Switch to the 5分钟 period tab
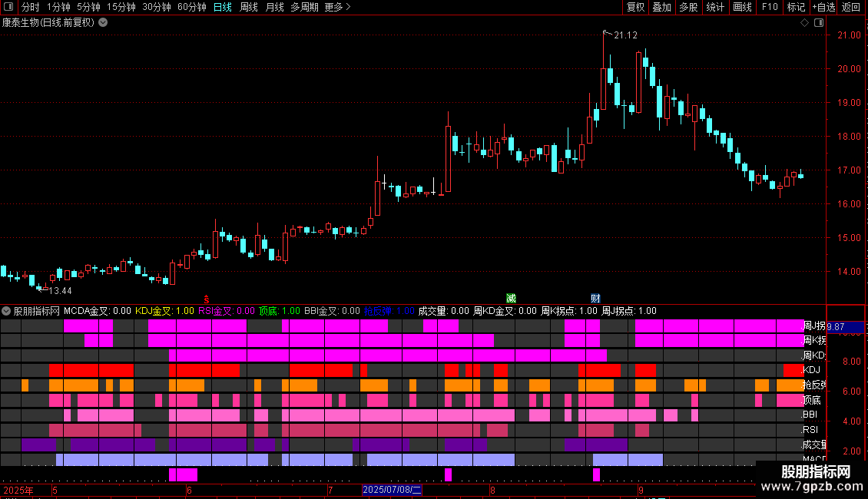 pyautogui.click(x=88, y=7)
